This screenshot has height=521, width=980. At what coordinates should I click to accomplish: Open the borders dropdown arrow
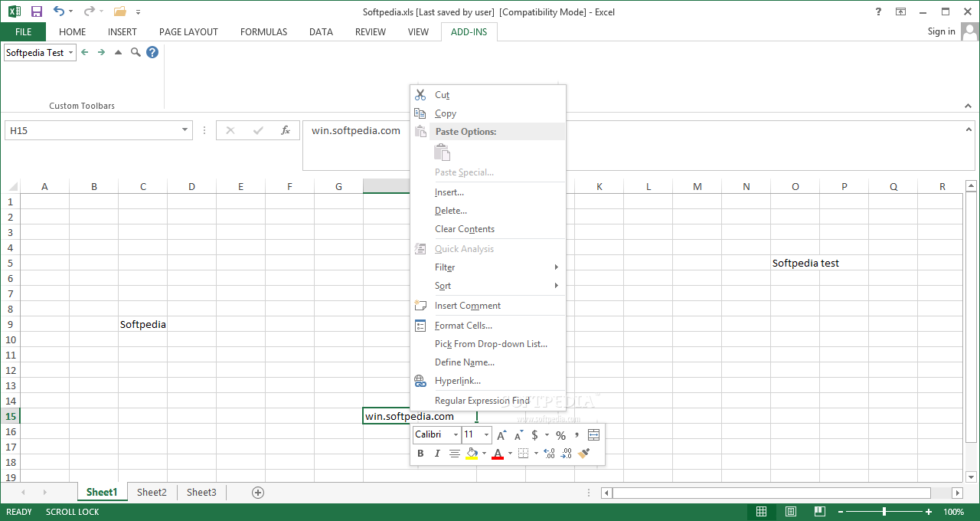click(535, 454)
